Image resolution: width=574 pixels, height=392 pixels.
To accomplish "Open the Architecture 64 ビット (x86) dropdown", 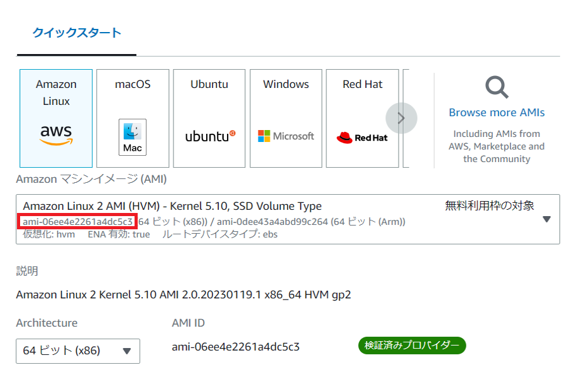I will point(78,351).
